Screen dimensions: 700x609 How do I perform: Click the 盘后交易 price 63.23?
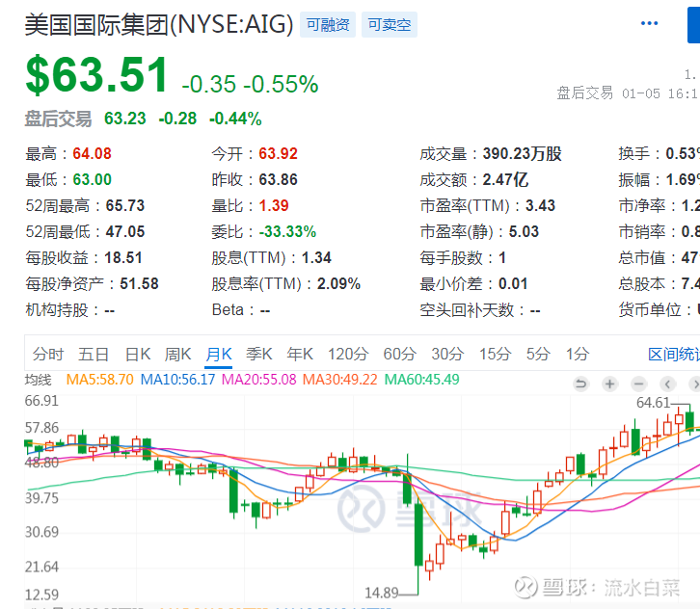point(125,119)
